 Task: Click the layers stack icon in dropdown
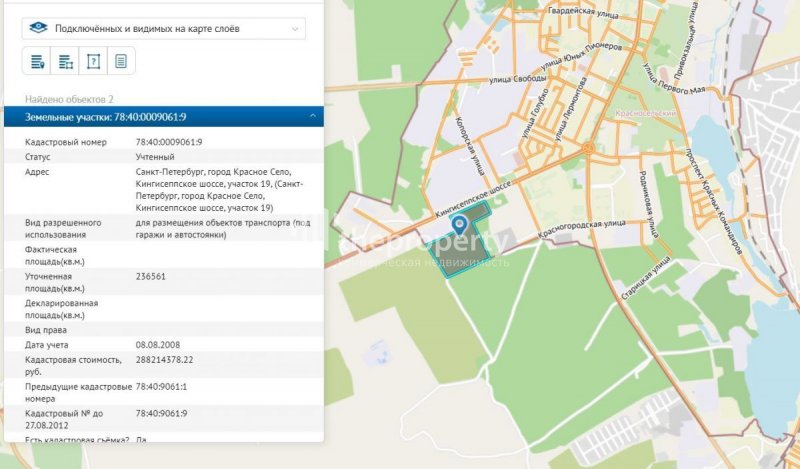coord(38,28)
